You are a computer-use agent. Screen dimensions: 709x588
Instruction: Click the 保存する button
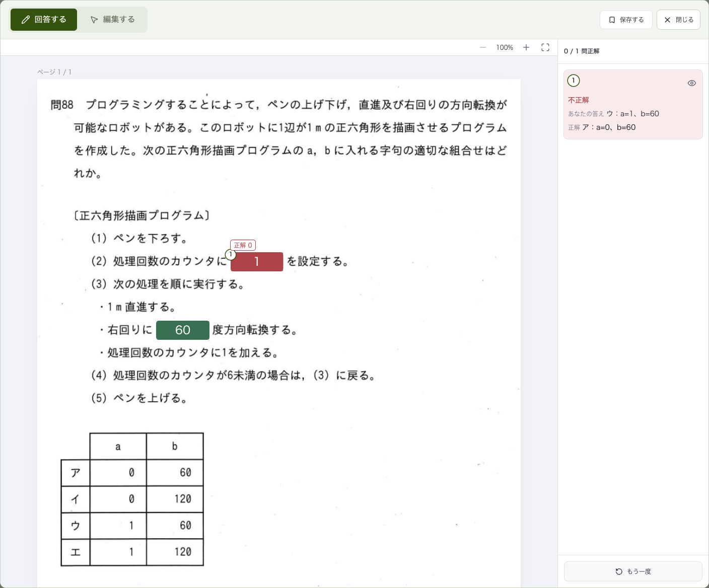[x=626, y=20]
